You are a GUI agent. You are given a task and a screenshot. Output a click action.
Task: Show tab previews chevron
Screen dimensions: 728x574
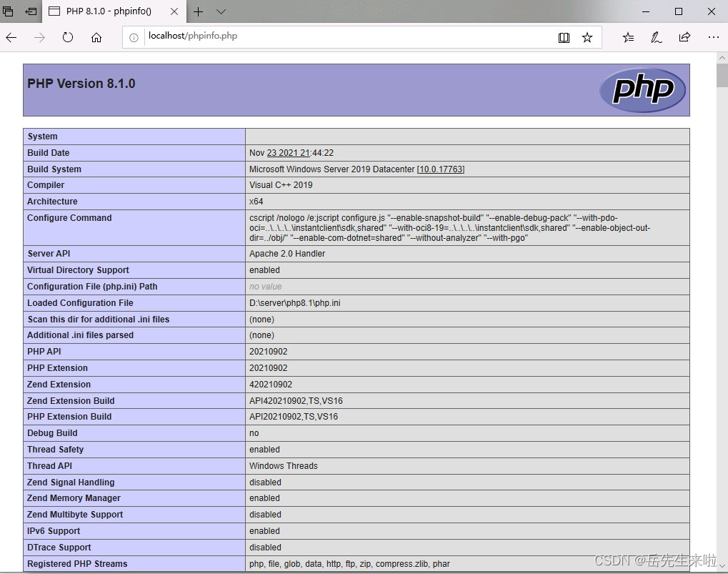click(x=221, y=11)
